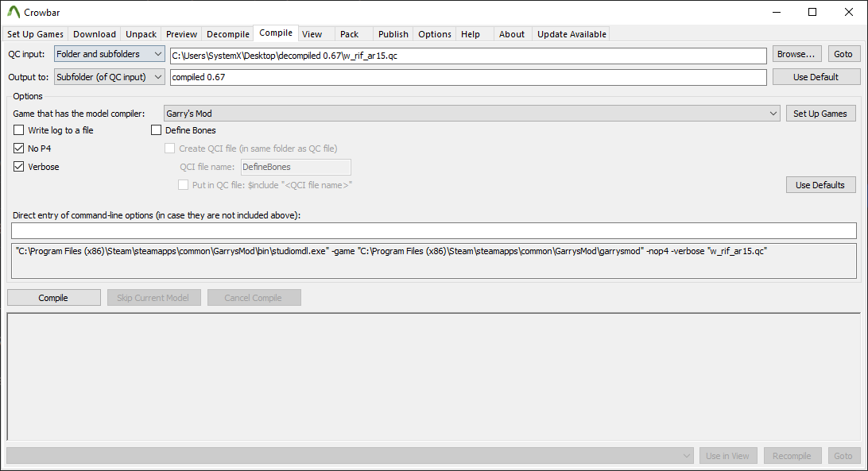Enable Write log to a file checkbox
The image size is (868, 471).
[19, 130]
